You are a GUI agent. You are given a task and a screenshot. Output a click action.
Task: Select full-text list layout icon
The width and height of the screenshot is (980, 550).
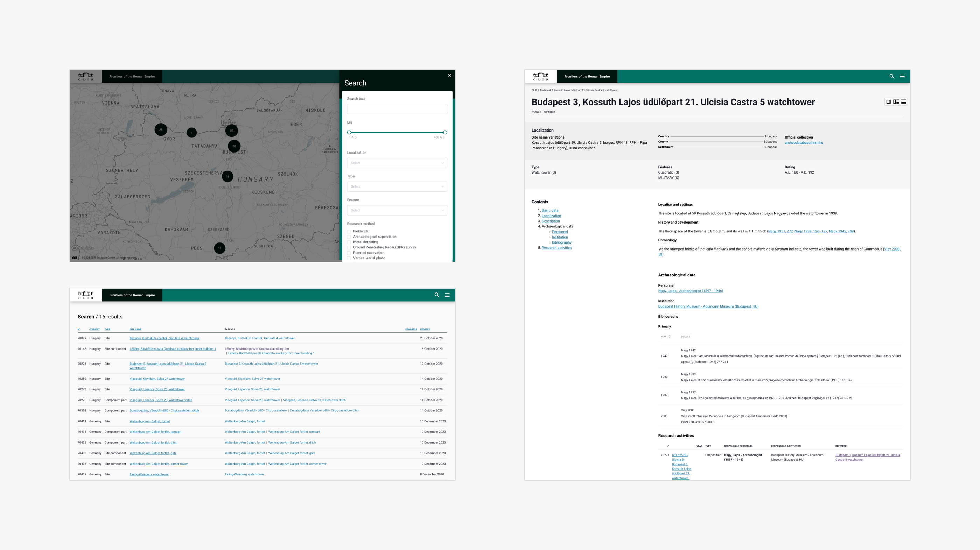pos(904,102)
